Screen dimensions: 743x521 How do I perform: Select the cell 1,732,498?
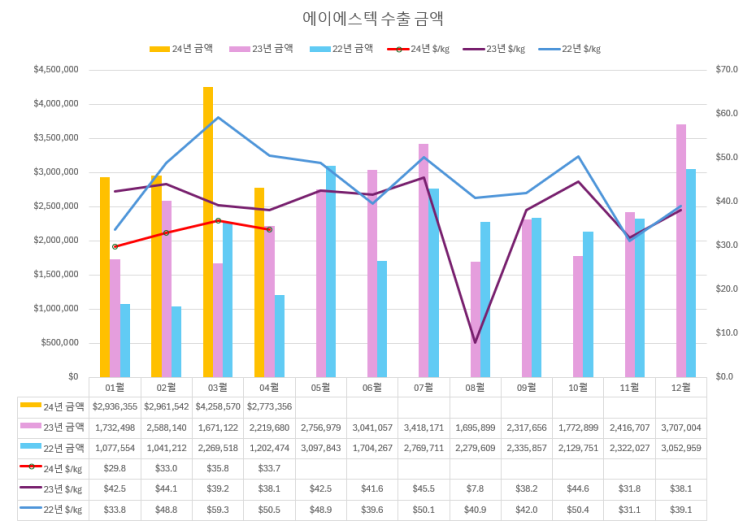[x=115, y=428]
